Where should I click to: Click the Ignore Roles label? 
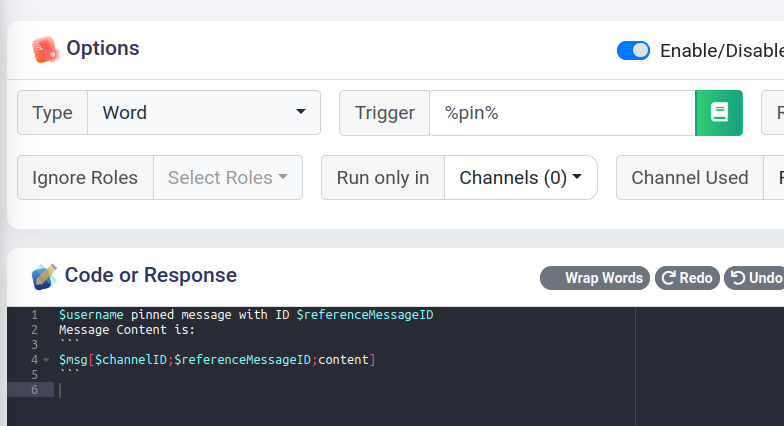(x=85, y=178)
